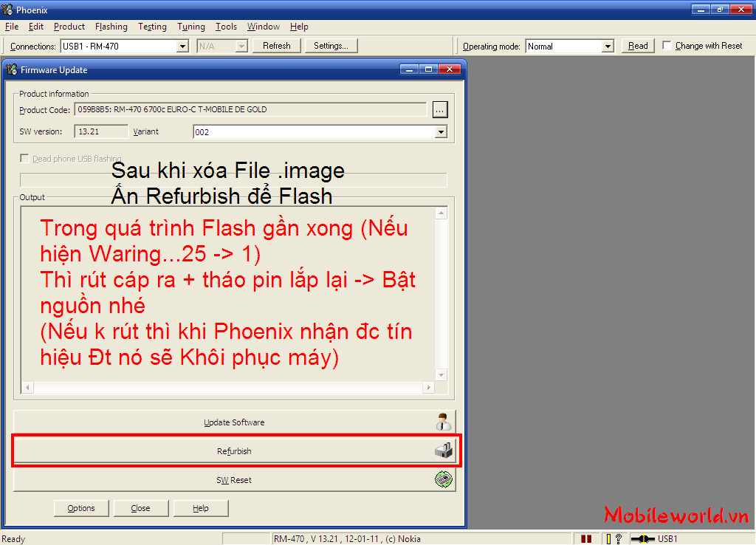Open the Help menu
The image size is (756, 545).
[299, 27]
